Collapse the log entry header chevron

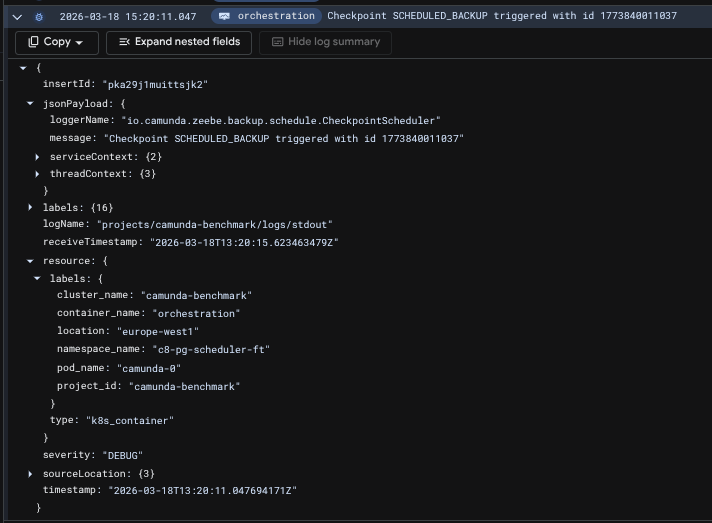pyautogui.click(x=17, y=16)
